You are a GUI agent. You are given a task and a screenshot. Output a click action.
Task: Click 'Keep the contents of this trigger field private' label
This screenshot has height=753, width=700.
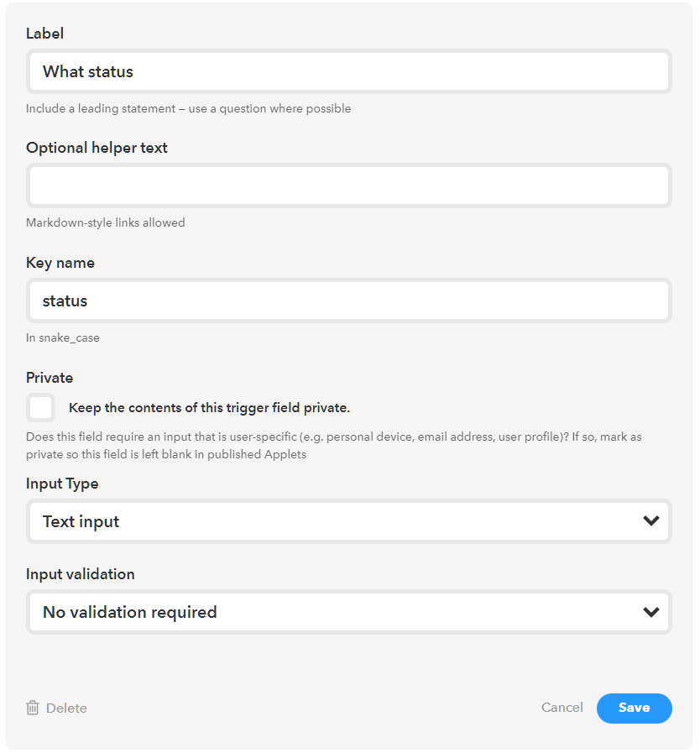tap(209, 408)
